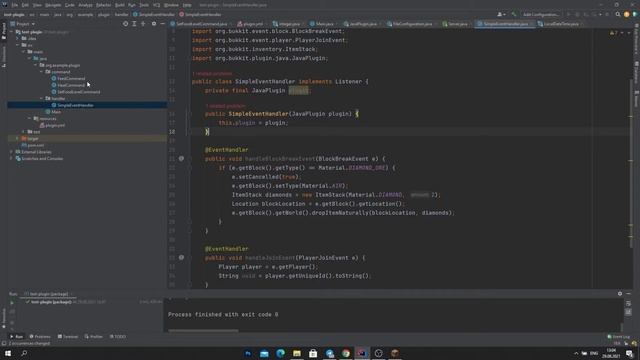Open the Navigate menu
Image resolution: width=640 pixels, height=360 pixels.
click(x=53, y=5)
